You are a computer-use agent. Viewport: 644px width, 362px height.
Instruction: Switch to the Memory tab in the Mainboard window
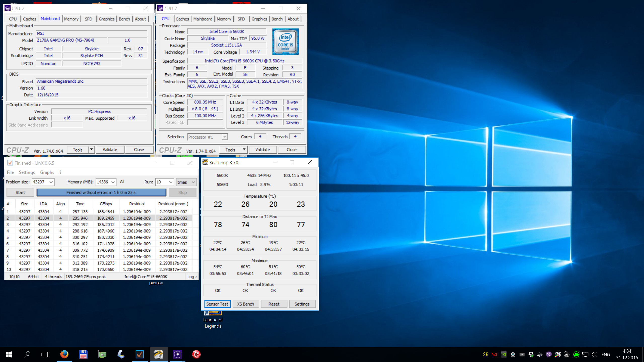(x=71, y=19)
